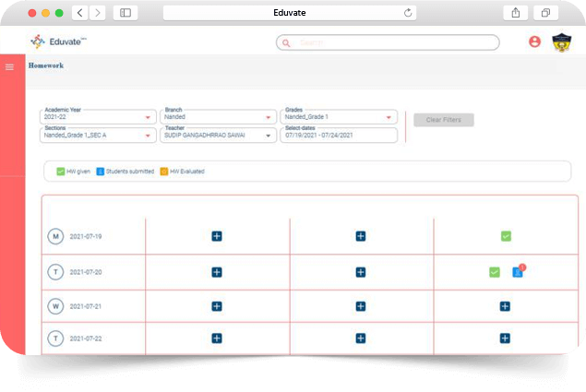Click the Select dates field

pos(339,135)
